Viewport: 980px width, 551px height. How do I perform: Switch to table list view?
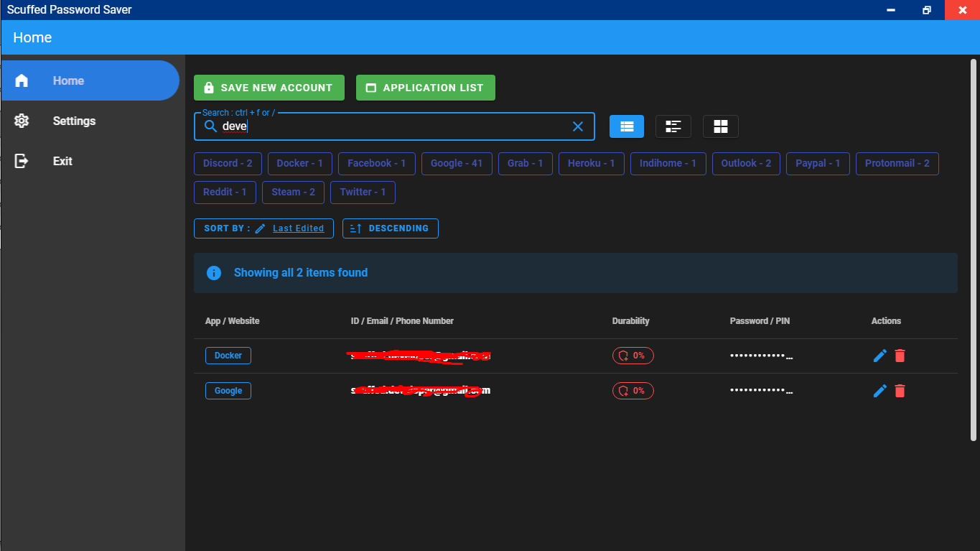point(627,126)
